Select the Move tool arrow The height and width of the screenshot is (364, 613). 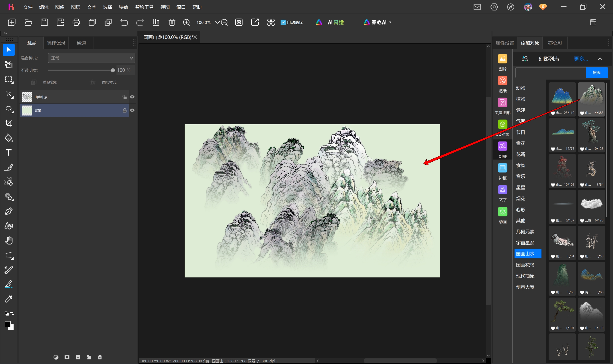tap(9, 50)
